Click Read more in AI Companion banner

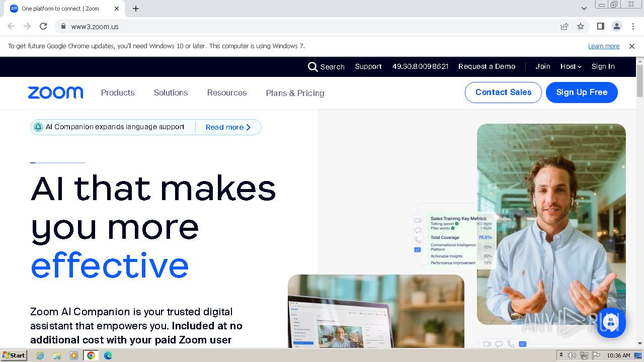coord(228,127)
